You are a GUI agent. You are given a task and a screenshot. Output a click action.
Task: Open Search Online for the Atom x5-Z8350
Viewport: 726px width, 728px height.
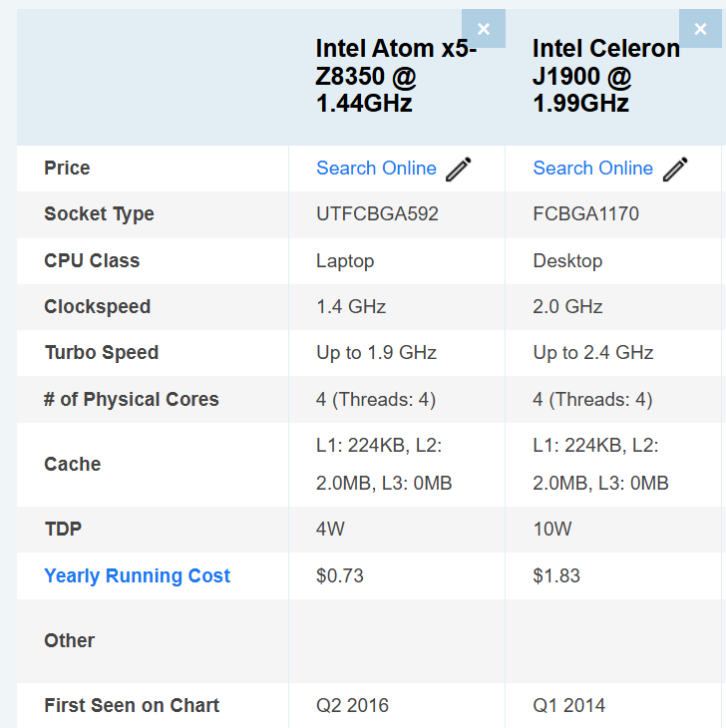coord(376,169)
